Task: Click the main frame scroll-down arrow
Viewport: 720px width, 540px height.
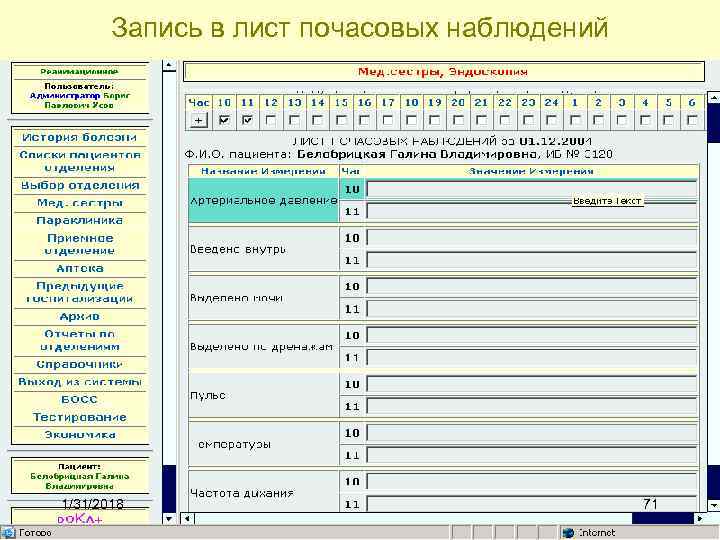Action: [x=714, y=506]
